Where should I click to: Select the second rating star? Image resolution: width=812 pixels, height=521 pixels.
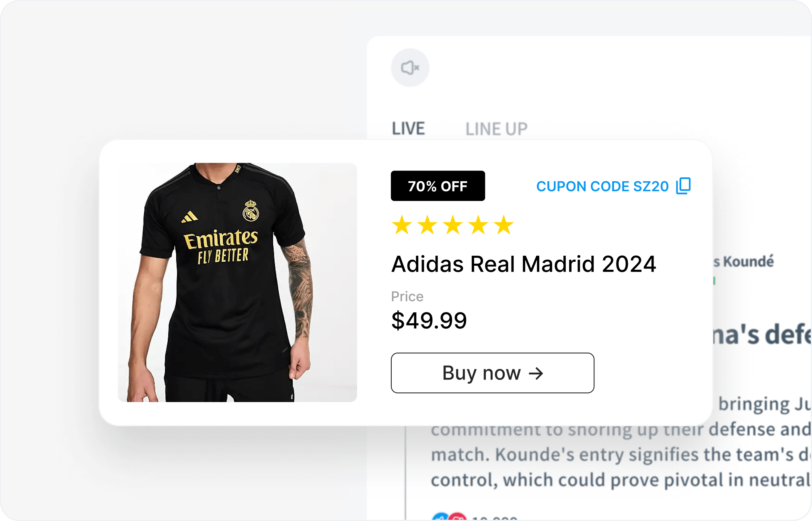coord(427,225)
